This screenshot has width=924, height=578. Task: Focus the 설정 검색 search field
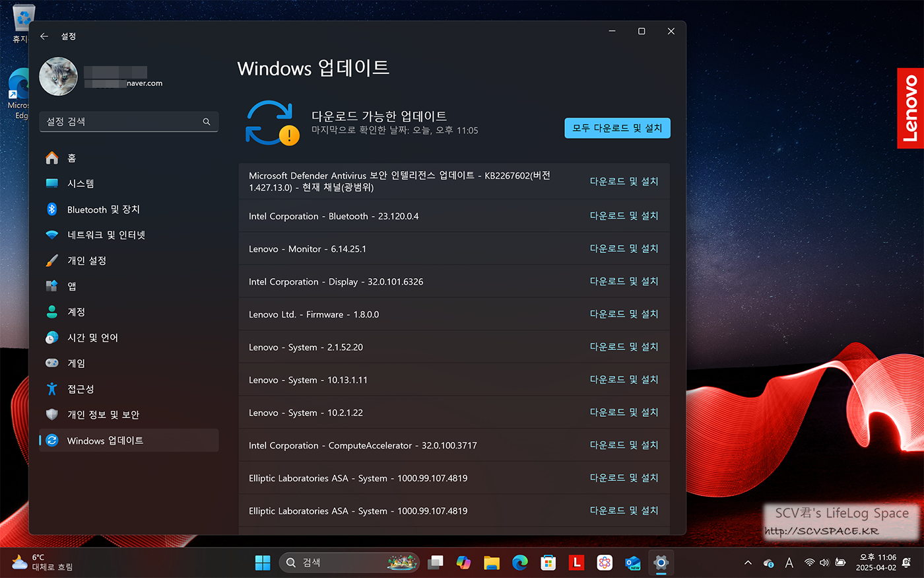pos(129,122)
